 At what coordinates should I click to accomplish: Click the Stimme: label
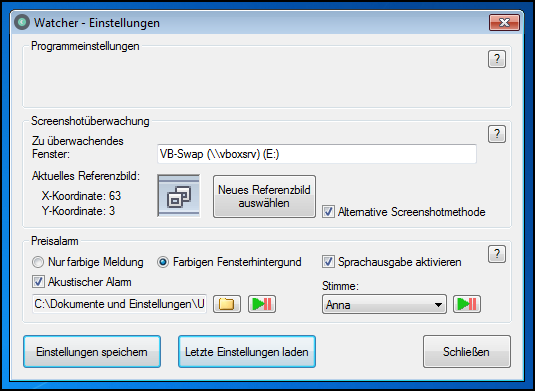[340, 286]
